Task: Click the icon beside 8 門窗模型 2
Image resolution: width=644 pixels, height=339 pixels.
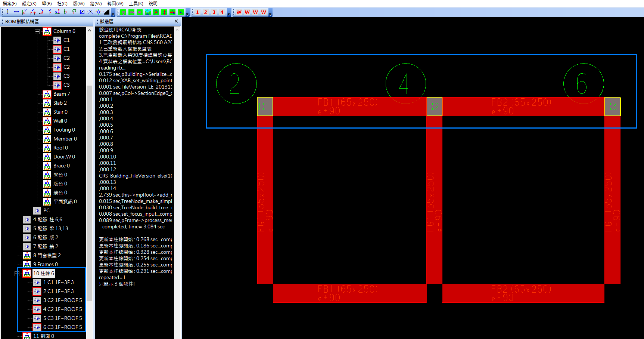Action: pos(27,255)
